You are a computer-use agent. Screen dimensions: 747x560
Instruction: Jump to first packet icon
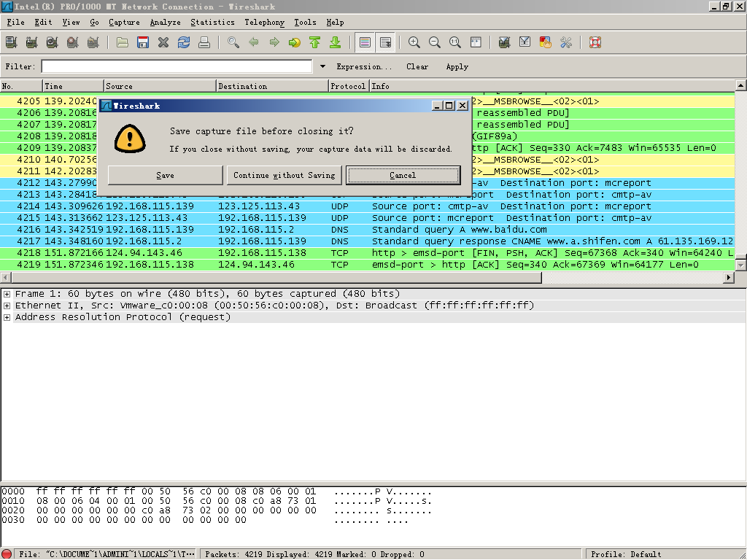(x=315, y=42)
